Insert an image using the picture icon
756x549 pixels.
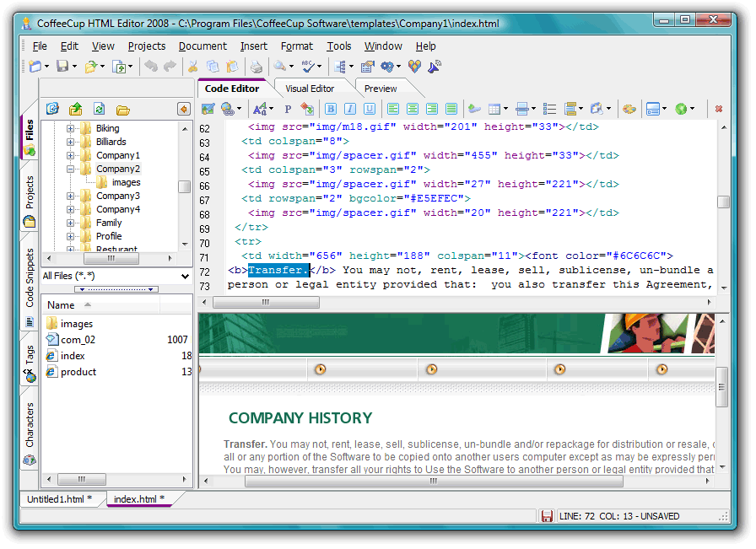click(x=208, y=109)
